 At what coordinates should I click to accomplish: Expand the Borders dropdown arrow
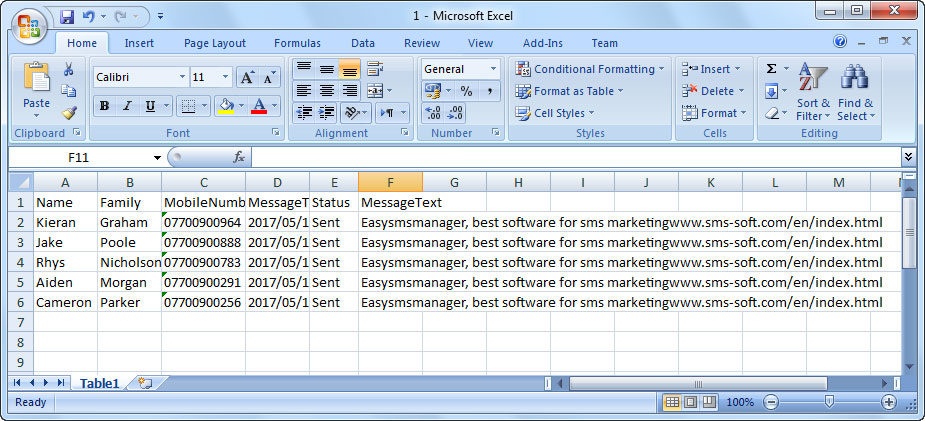pos(205,106)
